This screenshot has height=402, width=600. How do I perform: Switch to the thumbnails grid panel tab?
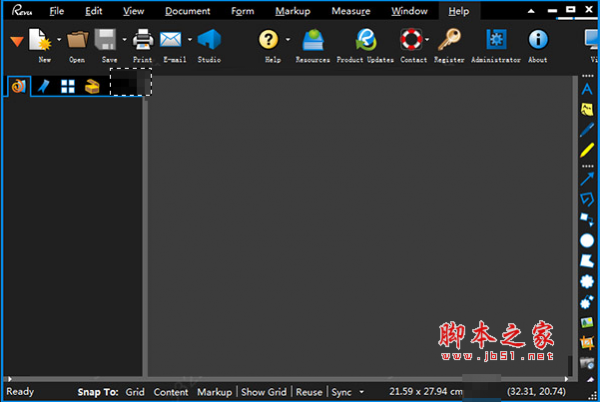pos(68,87)
